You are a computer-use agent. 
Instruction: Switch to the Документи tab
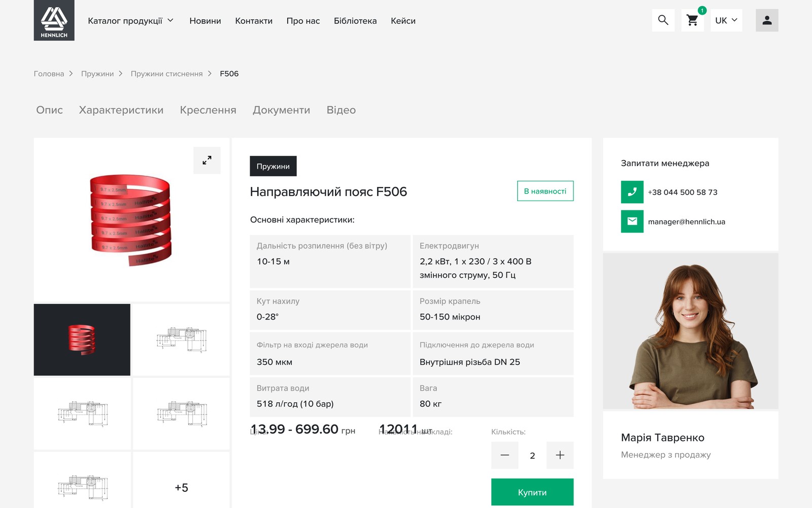pos(281,110)
